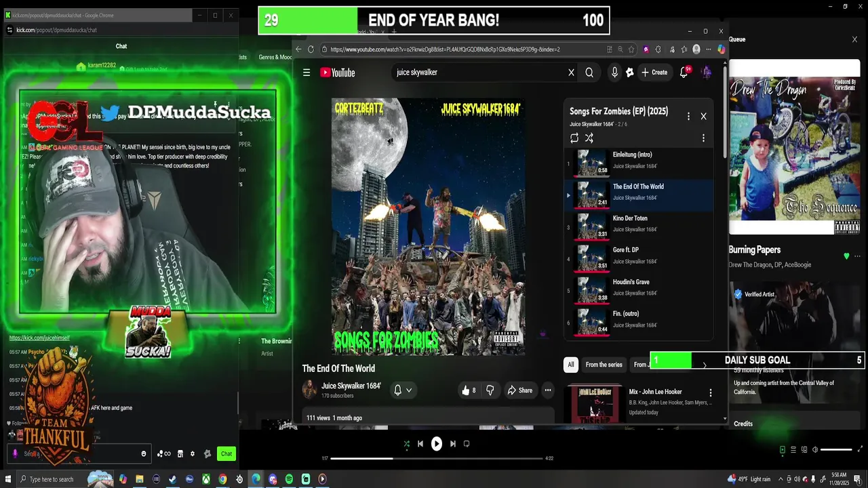
Task: Click the YouTube address bar URL
Action: click(445, 49)
